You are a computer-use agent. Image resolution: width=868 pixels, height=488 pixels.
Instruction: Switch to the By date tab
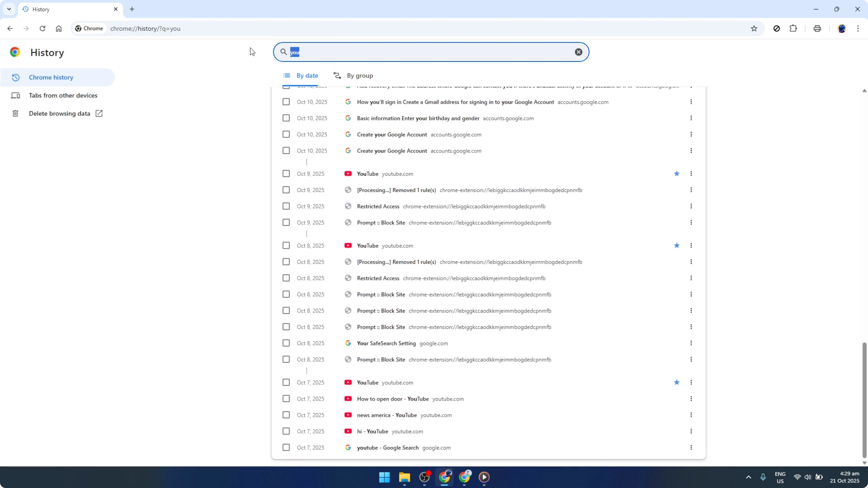click(x=300, y=75)
